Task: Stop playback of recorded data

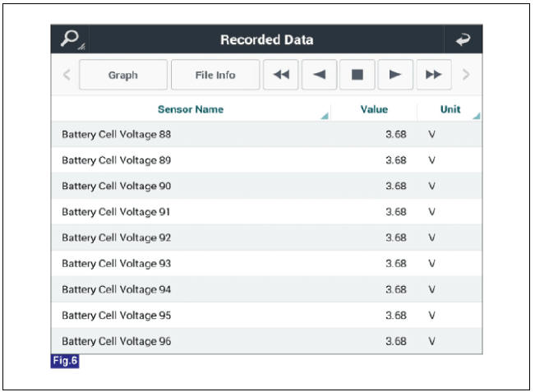Action: coord(357,75)
